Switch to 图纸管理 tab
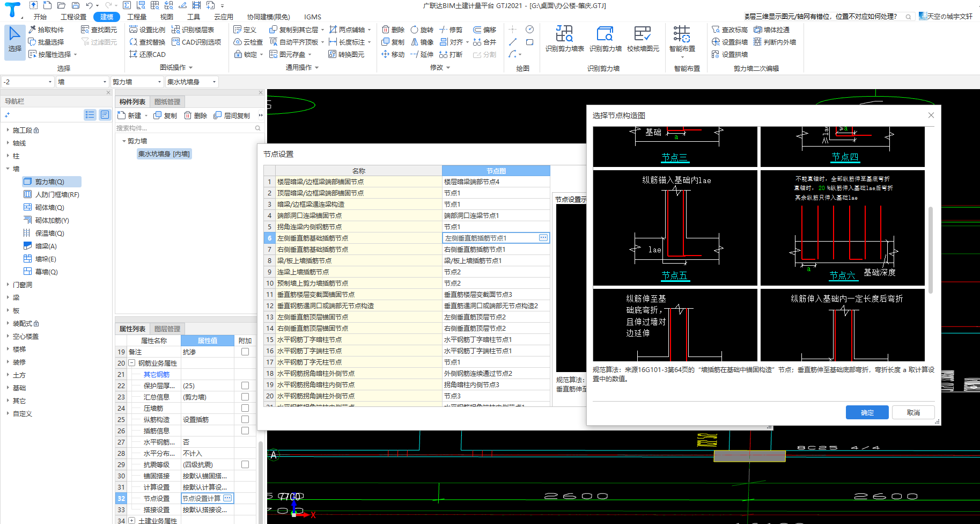The height and width of the screenshot is (524, 980). click(167, 101)
